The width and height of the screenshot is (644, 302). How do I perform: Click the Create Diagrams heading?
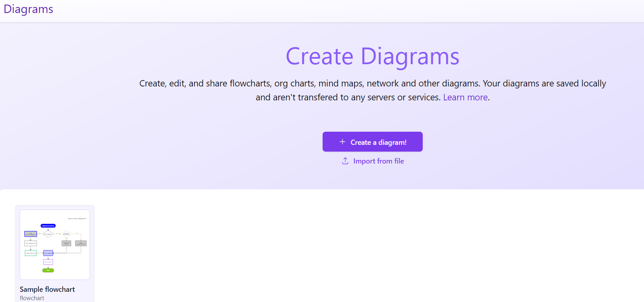click(x=372, y=56)
